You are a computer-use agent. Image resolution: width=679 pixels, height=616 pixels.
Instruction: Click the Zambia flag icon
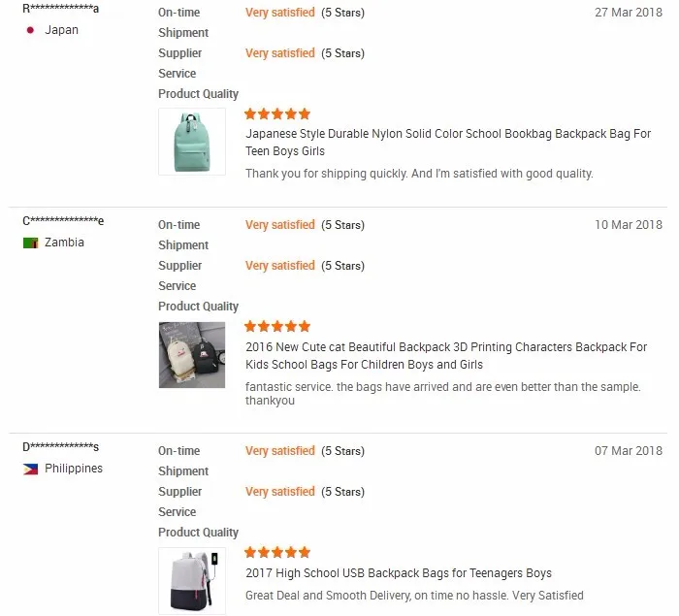point(30,243)
